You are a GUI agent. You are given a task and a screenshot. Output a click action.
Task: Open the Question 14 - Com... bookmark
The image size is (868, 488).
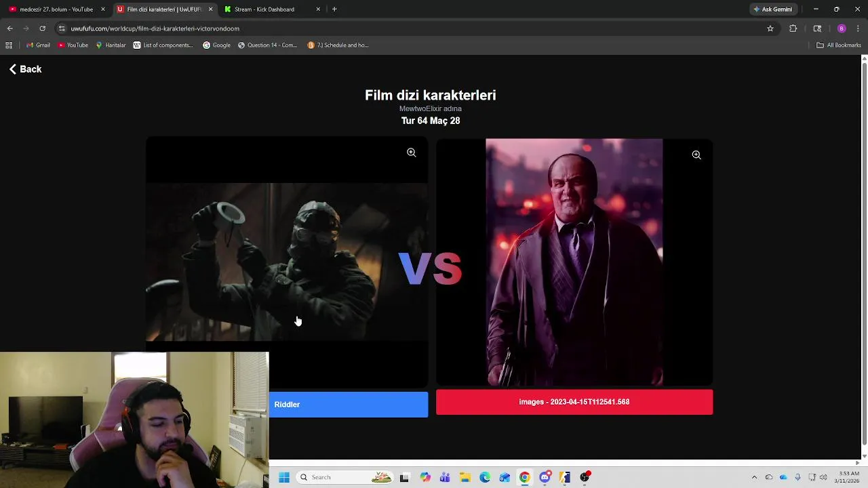click(267, 45)
